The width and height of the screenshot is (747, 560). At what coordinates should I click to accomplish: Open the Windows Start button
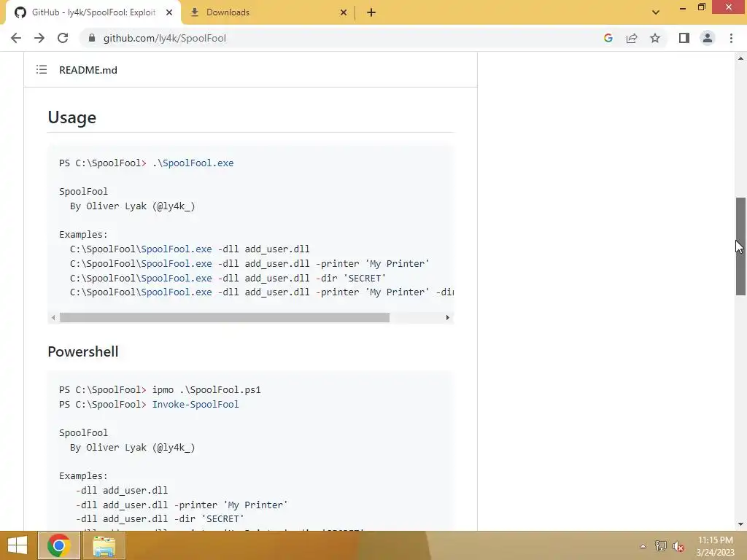(x=18, y=545)
